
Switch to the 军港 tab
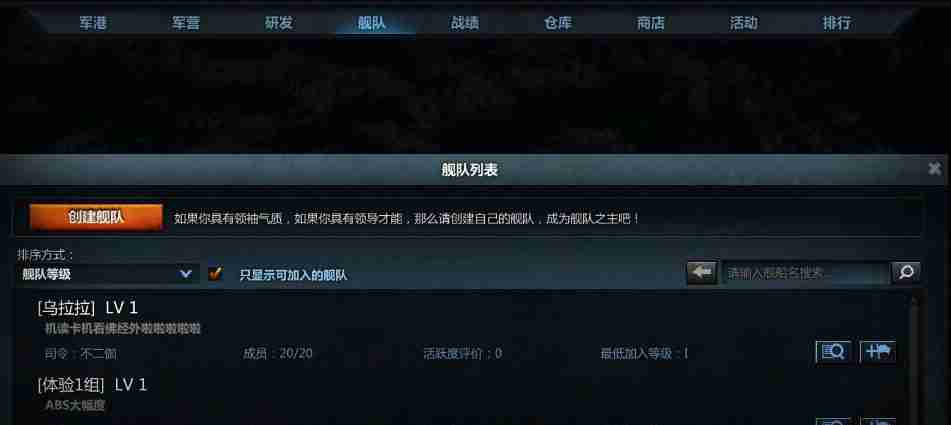(93, 23)
